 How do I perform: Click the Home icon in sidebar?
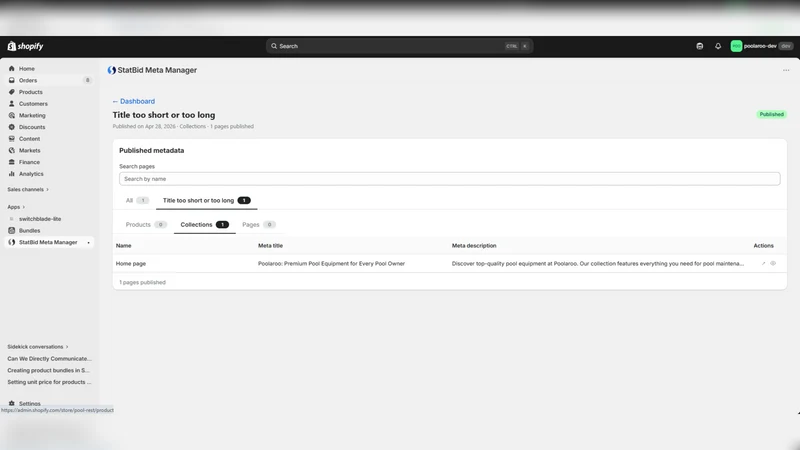click(x=12, y=68)
